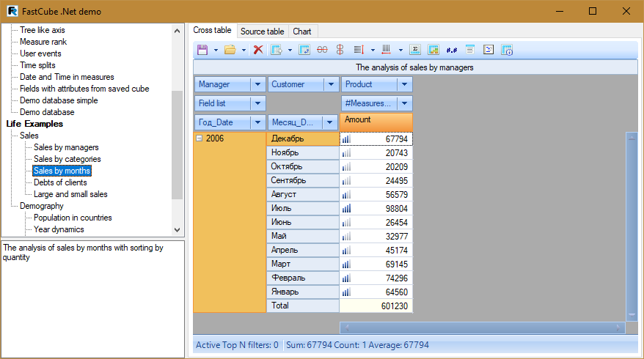
Task: Open the Product field dropdown arrow
Action: click(404, 85)
